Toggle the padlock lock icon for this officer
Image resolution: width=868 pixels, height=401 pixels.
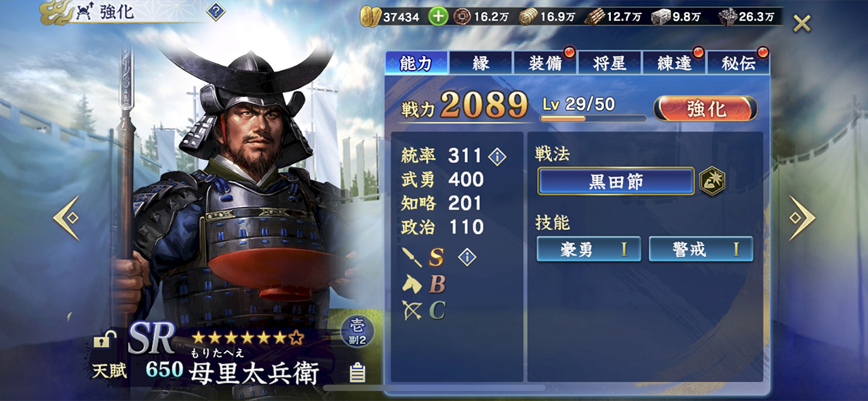coord(104,339)
